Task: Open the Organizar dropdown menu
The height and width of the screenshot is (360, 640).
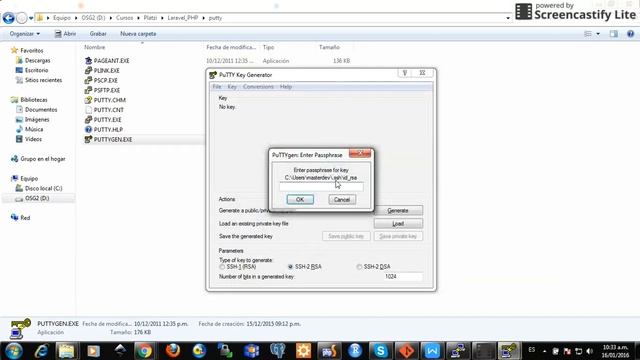Action: click(x=25, y=34)
